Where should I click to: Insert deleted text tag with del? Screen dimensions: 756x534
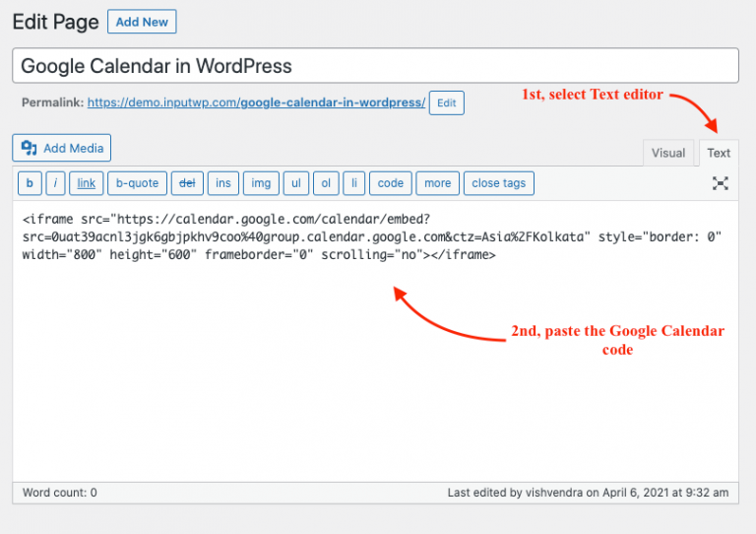coord(187,183)
